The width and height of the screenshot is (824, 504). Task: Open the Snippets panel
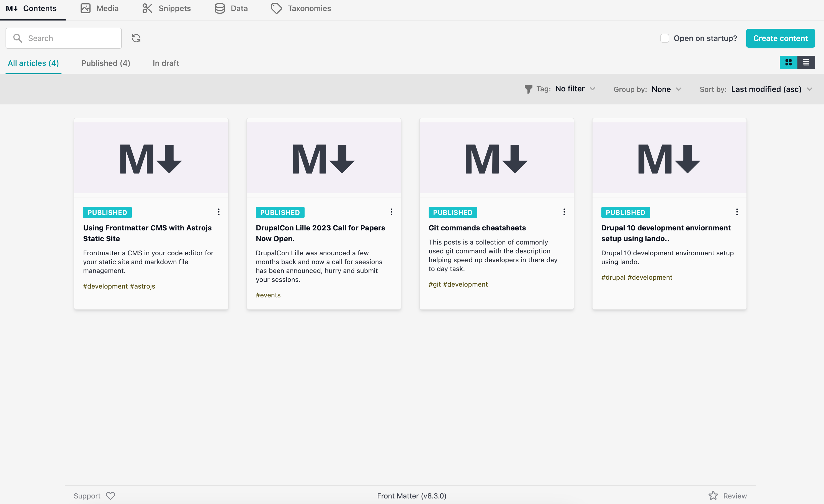[x=166, y=8]
